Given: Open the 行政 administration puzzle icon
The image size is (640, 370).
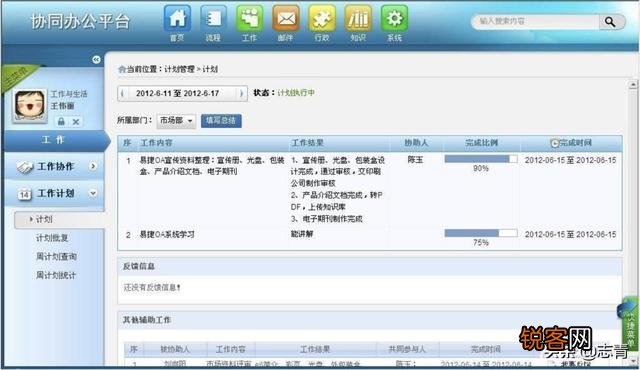Looking at the screenshot, I should [322, 19].
